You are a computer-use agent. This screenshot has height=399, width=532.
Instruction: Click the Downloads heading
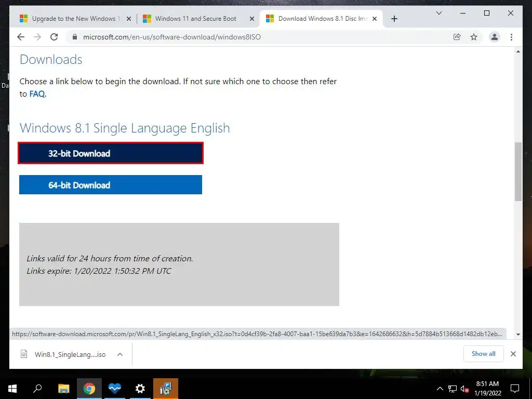point(51,59)
